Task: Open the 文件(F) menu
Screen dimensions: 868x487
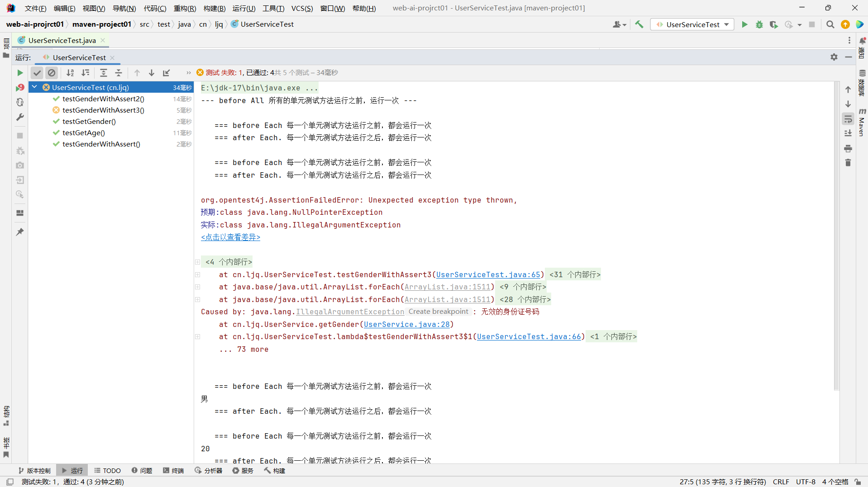Action: click(36, 8)
